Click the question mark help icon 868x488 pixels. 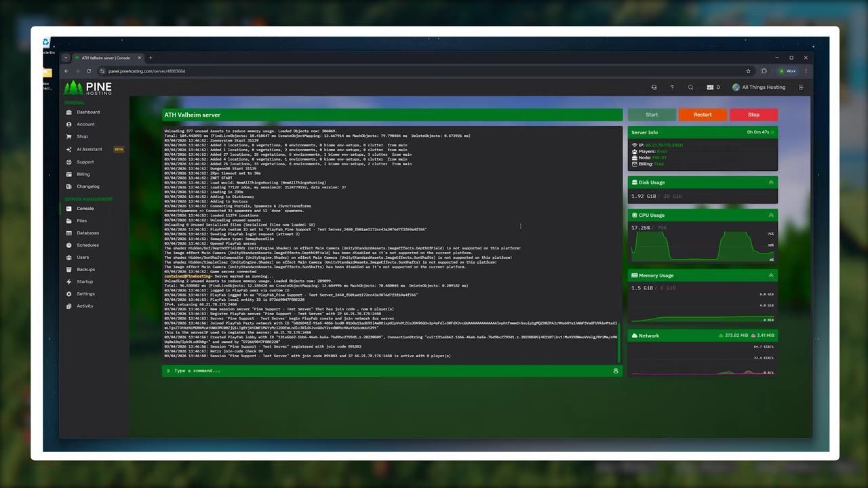click(672, 87)
